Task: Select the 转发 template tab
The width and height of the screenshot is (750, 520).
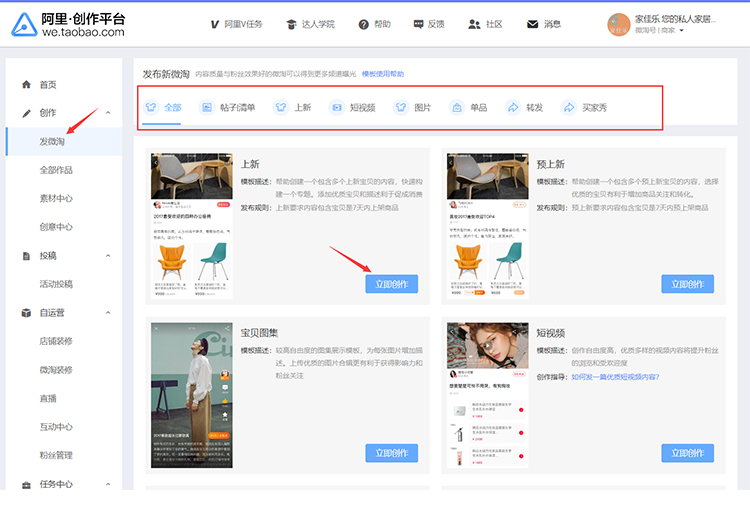Action: 524,108
